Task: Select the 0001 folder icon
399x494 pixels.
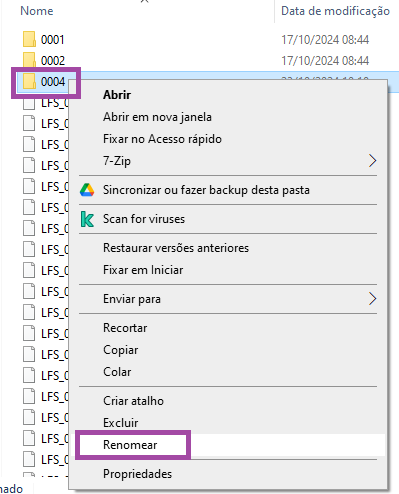Action: click(29, 39)
